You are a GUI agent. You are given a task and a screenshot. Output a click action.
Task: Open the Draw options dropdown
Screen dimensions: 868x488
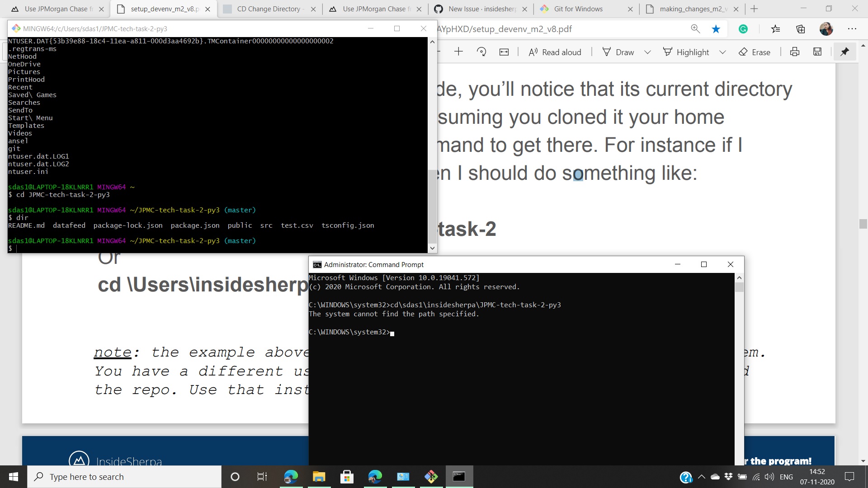[647, 52]
